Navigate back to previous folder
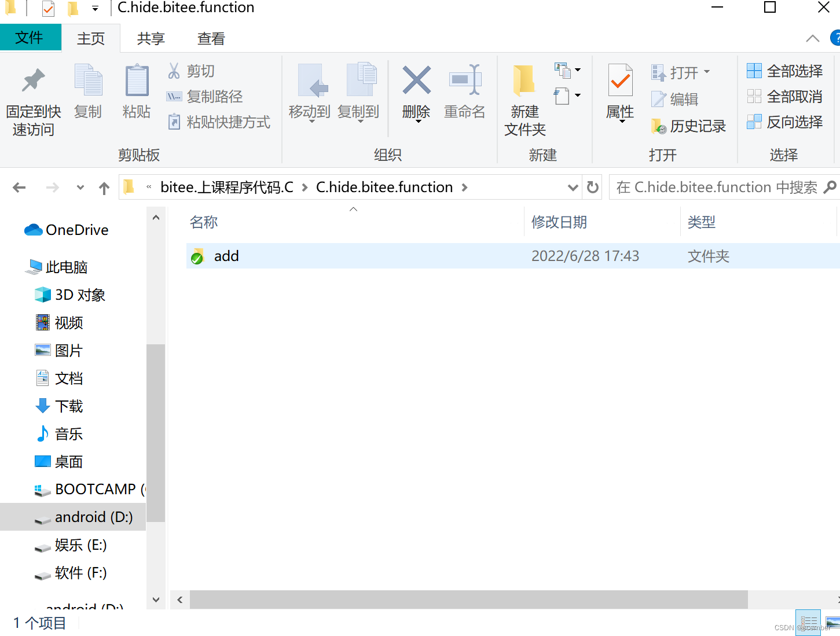This screenshot has height=636, width=840. [20, 188]
